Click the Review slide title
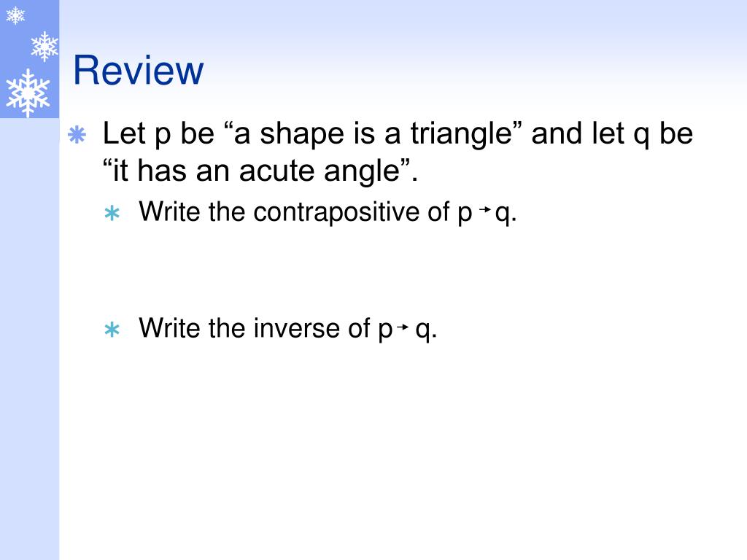The width and height of the screenshot is (747, 560). [138, 71]
